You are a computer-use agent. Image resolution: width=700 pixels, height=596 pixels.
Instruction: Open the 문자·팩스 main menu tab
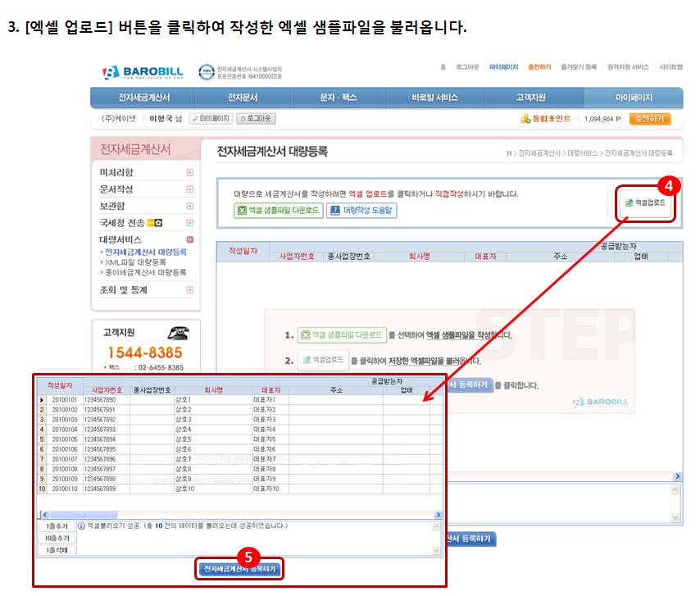click(338, 98)
